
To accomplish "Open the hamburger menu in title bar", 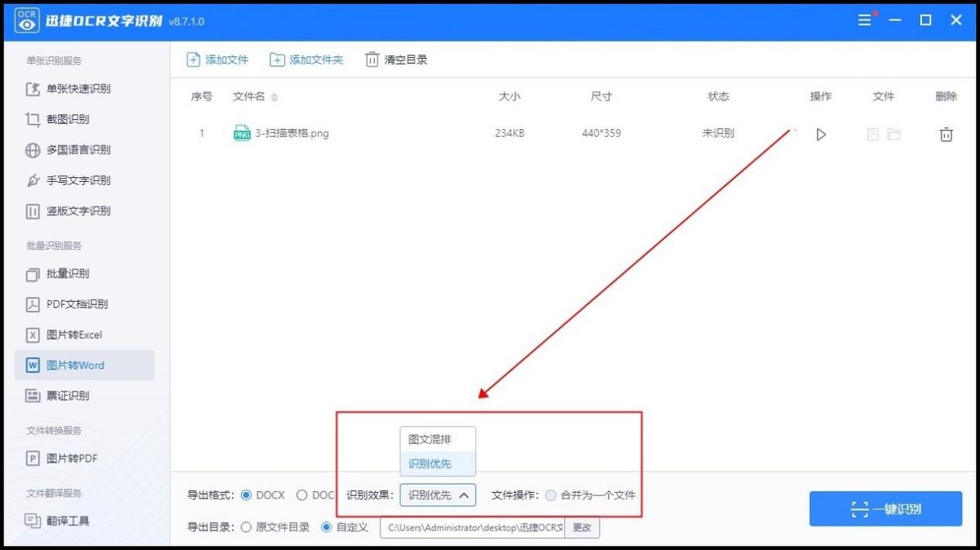I will coord(866,20).
